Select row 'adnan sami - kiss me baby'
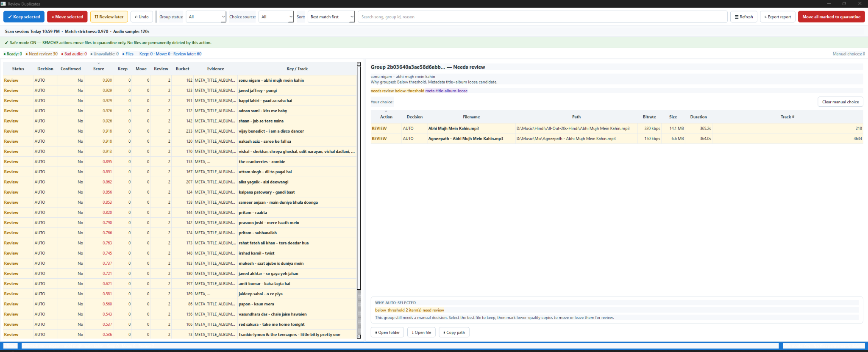 180,111
